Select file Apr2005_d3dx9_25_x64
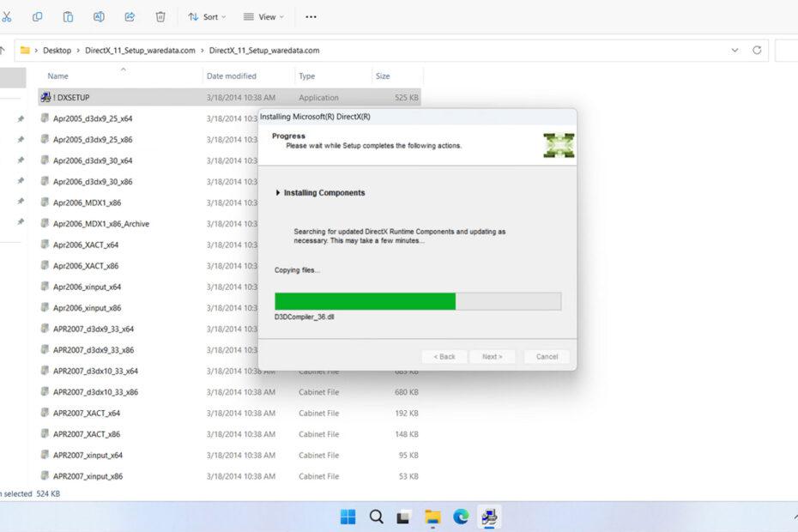The height and width of the screenshot is (532, 798). pyautogui.click(x=93, y=118)
